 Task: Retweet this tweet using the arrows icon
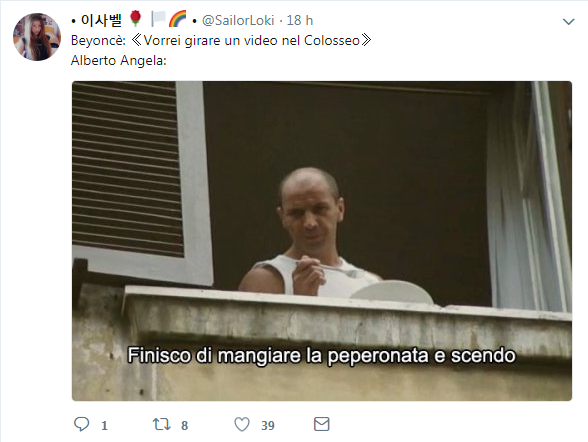click(162, 424)
